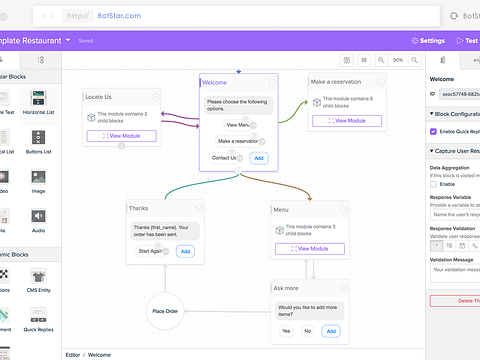
Task: Select the Buttons List block icon
Action: click(38, 137)
